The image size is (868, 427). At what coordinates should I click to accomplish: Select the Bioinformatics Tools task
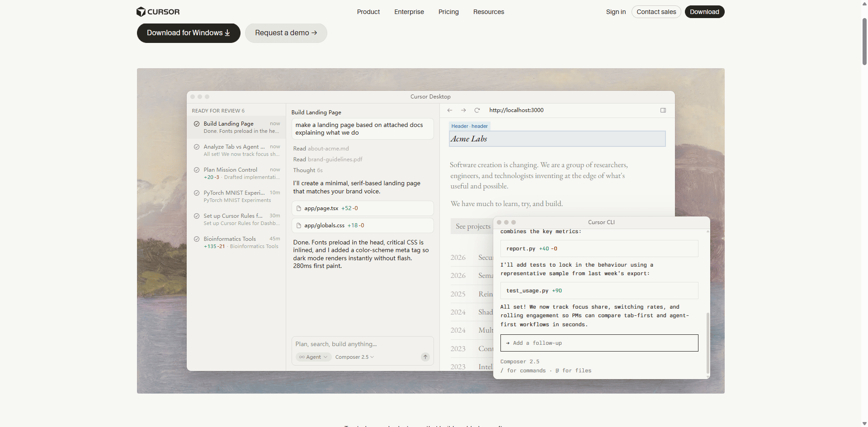click(237, 243)
